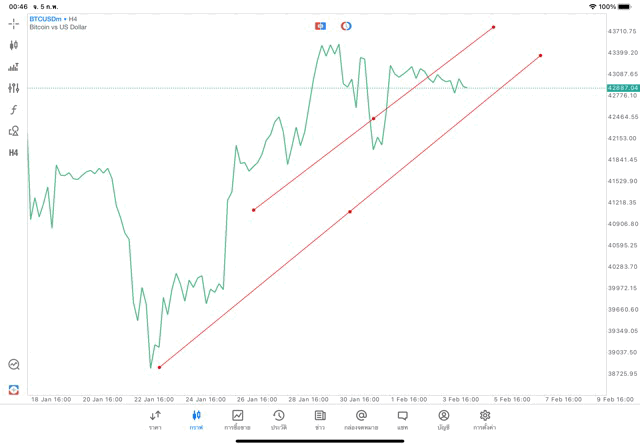Tap the chart analysis icon at lower left
Screen dimensions: 640x447
(14, 365)
